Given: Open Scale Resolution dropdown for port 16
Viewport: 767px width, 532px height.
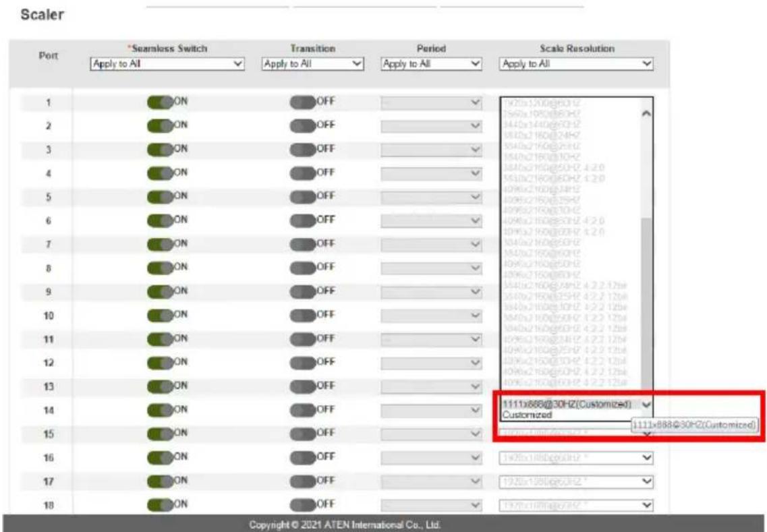Looking at the screenshot, I should click(576, 458).
